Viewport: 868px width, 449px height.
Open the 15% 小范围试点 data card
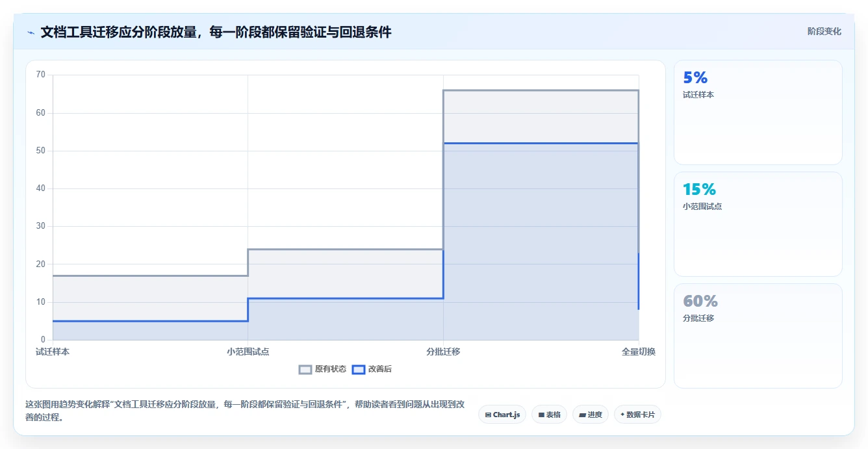[x=758, y=224]
